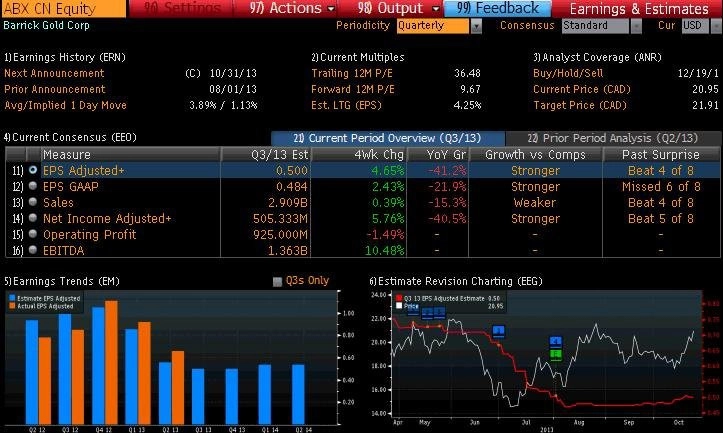Click the '1.363B' EBITDA estimate
Screen dimensions: 723x433
click(288, 251)
